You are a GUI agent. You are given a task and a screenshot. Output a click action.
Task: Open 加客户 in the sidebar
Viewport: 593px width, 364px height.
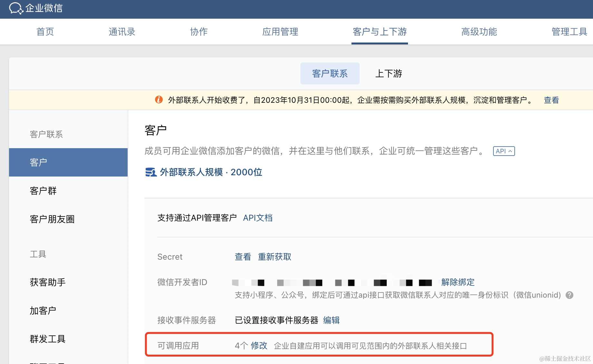tap(43, 311)
